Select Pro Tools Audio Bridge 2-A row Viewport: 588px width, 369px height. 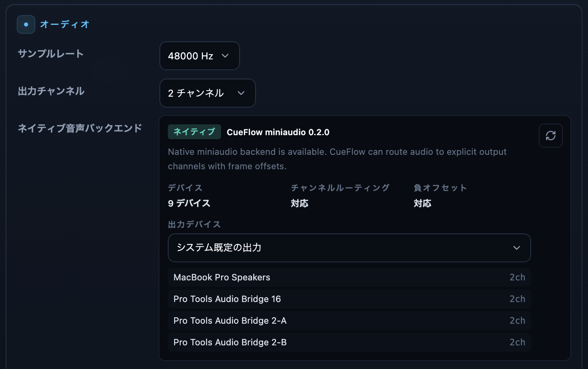point(349,320)
